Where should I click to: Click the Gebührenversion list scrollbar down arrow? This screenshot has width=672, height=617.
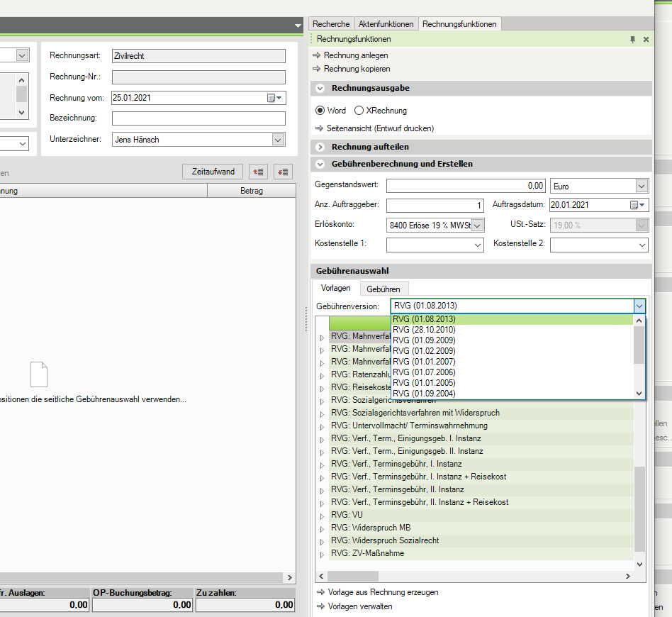click(x=639, y=393)
